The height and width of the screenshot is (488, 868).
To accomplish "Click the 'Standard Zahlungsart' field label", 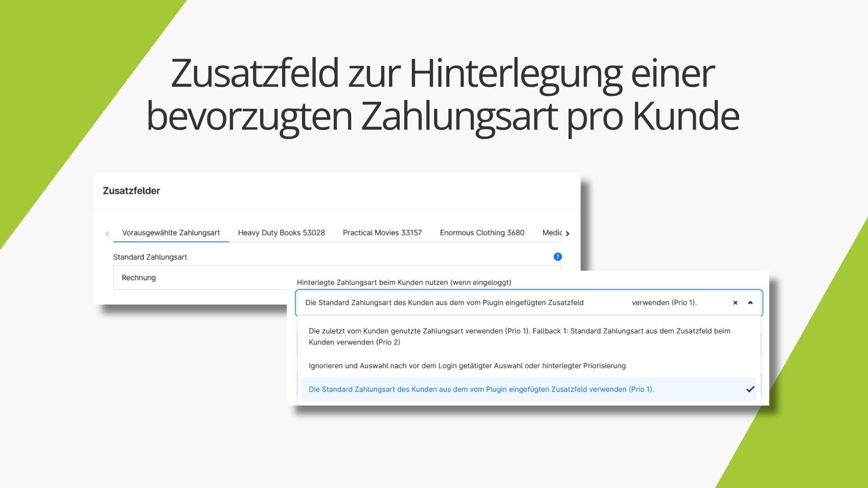I will (150, 257).
